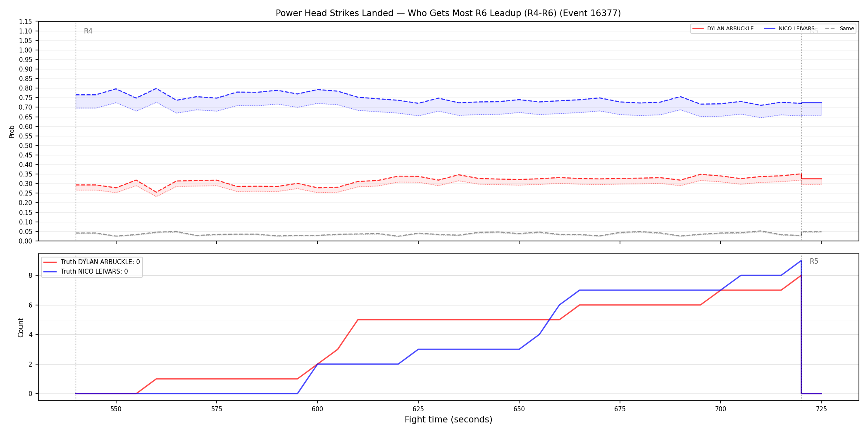Screen dimensions: 868x434
Task: Click the 625 tick label on x-axis
Action: [418, 409]
